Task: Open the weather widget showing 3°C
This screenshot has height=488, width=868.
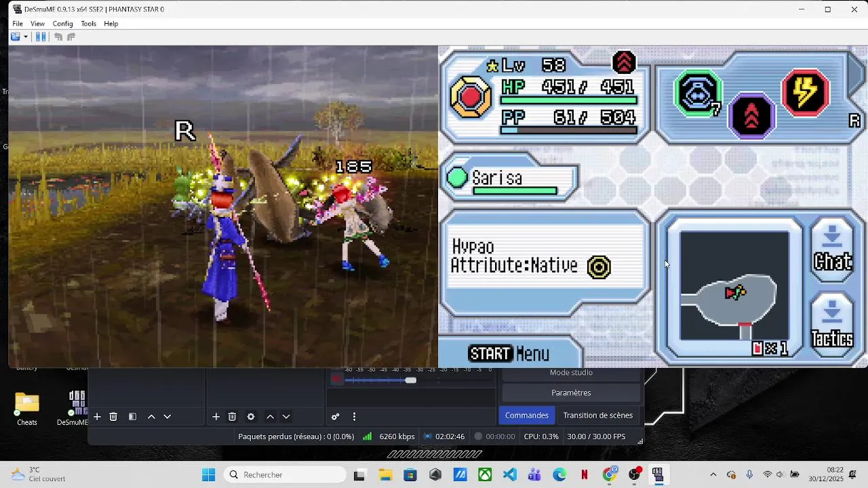Action: pos(39,474)
